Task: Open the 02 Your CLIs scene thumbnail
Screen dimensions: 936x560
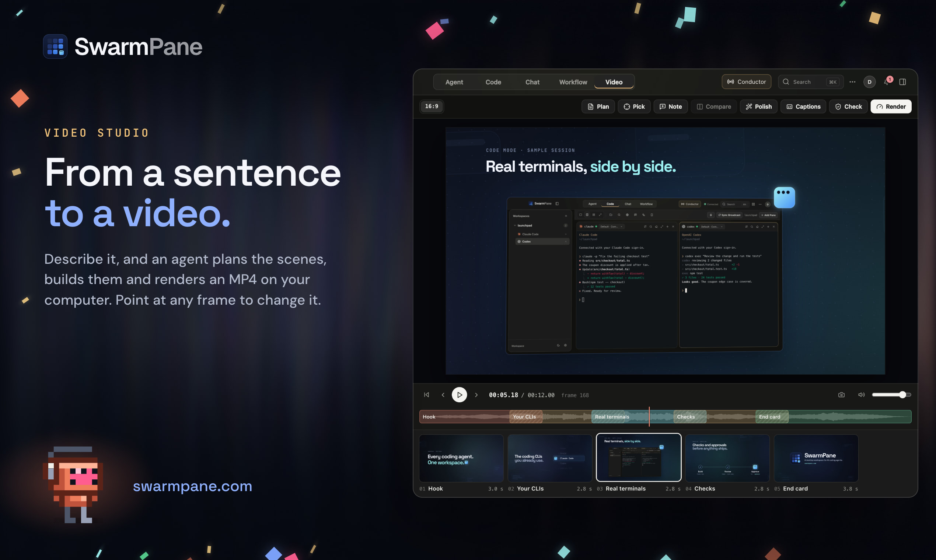Action: pos(550,458)
